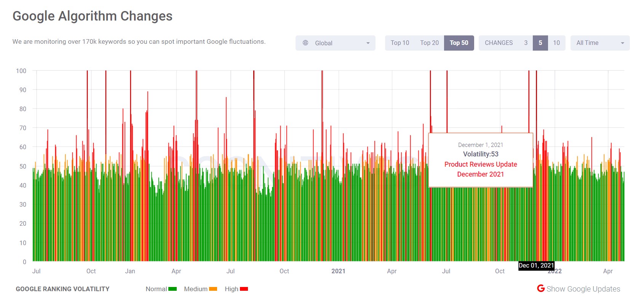Click December 1, 2021 tooltip date
Screen dimensions: 644x306
coord(481,145)
